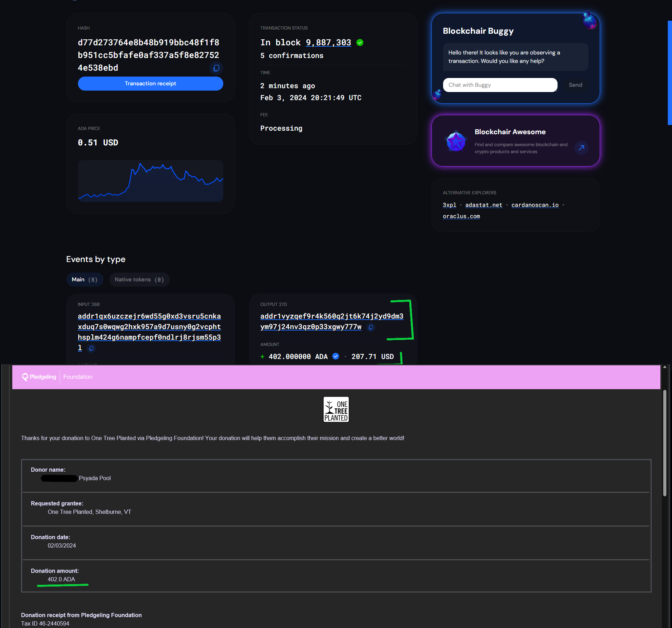The image size is (672, 628).
Task: Click the Processing fee status
Action: [x=281, y=129]
